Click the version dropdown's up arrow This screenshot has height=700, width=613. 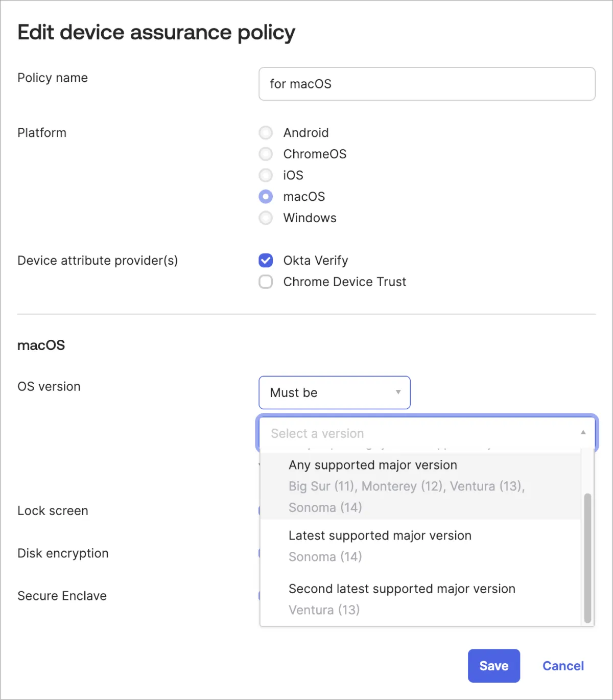point(583,433)
